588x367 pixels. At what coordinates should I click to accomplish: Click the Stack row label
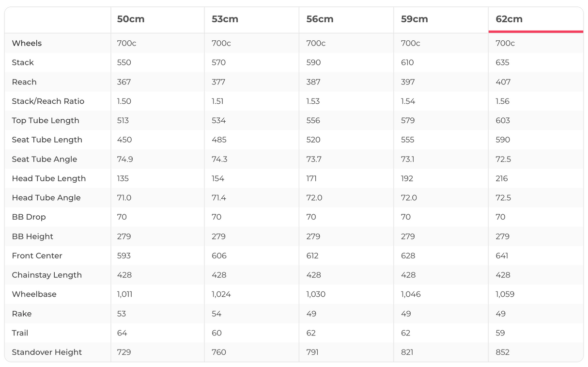tap(23, 63)
